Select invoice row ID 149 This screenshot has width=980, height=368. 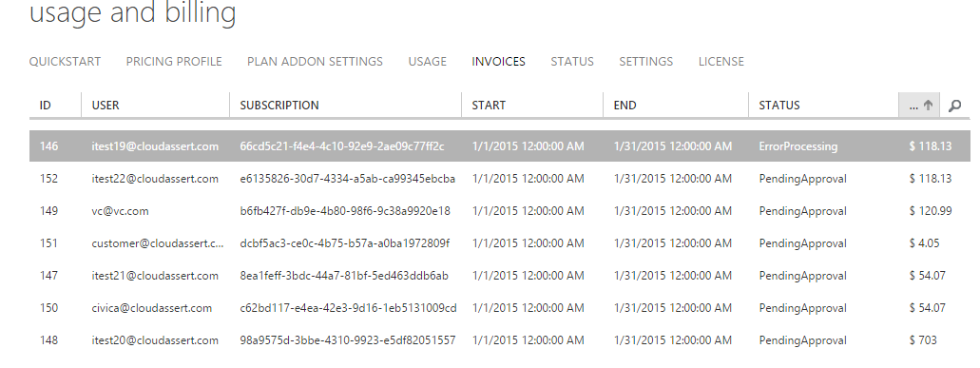(x=499, y=211)
